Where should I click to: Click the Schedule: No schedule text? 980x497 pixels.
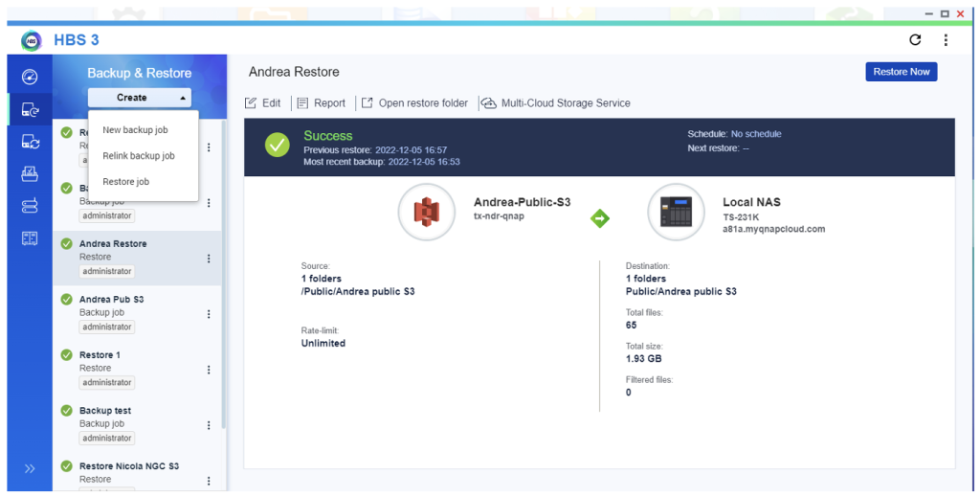click(x=734, y=134)
